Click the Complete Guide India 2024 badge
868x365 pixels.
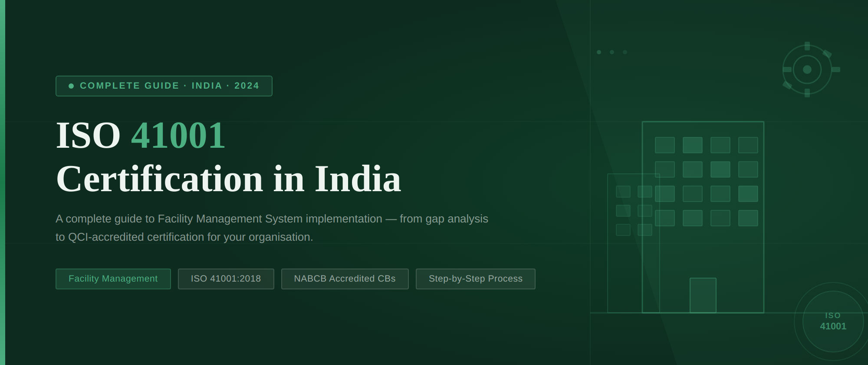click(x=164, y=86)
